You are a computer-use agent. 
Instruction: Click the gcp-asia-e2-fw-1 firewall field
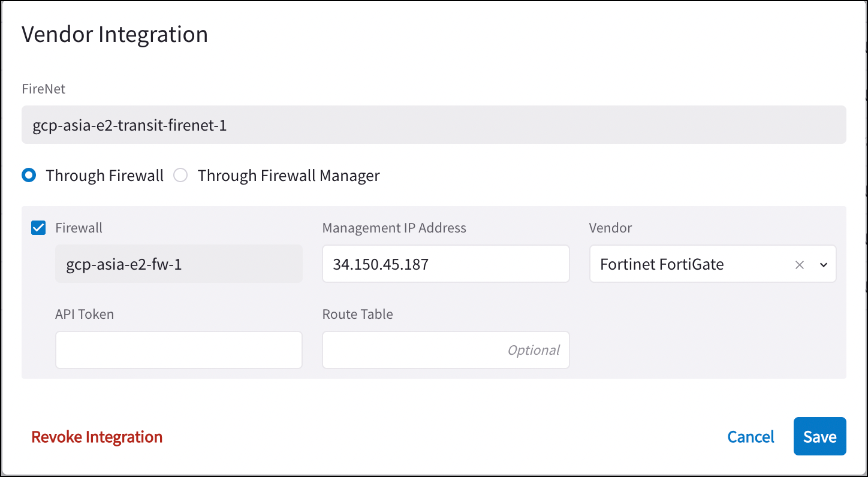point(179,264)
